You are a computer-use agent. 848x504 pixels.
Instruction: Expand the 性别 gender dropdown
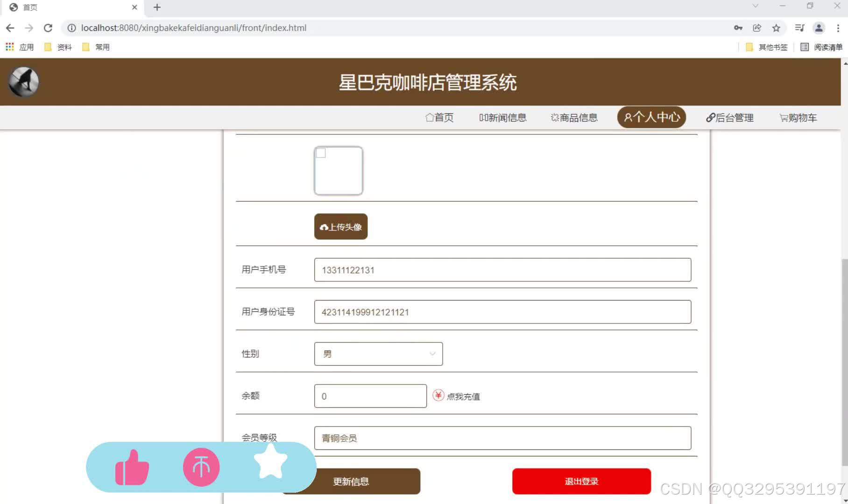378,354
